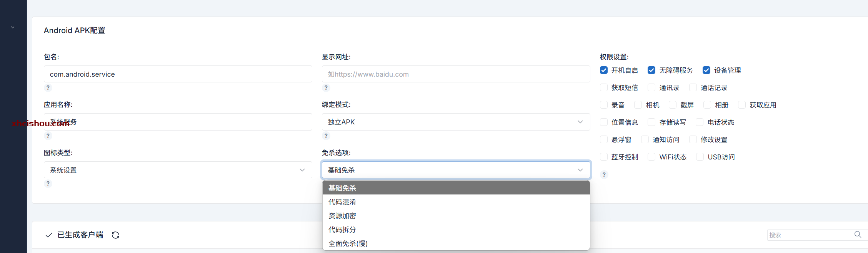Click the help icon under 包名 field
The height and width of the screenshot is (253, 868).
click(48, 88)
